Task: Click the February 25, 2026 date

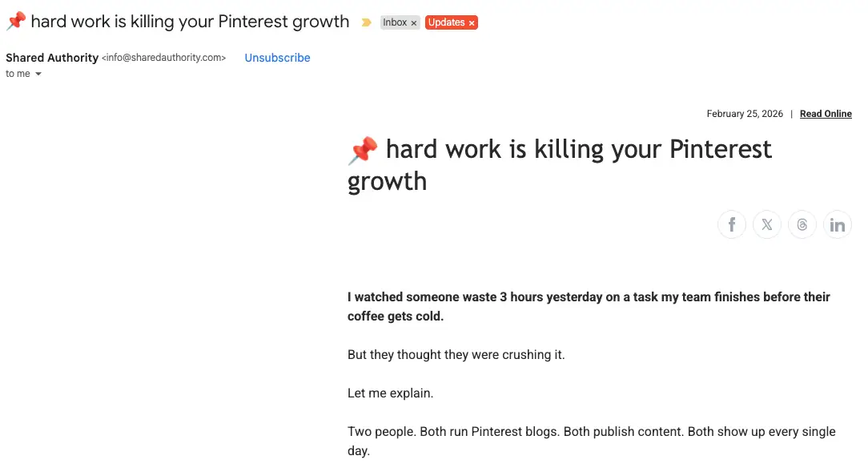Action: (x=745, y=114)
